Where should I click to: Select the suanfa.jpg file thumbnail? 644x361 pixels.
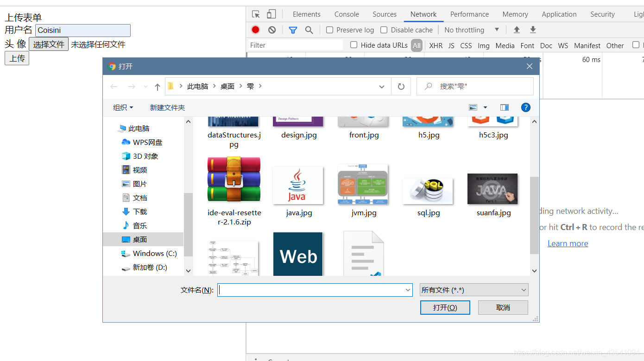pos(492,189)
